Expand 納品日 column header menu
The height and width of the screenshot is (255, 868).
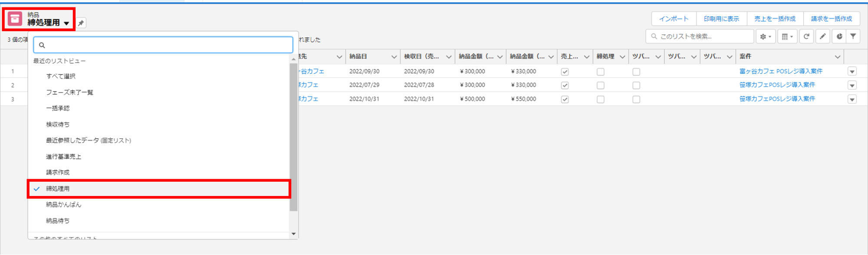click(394, 57)
